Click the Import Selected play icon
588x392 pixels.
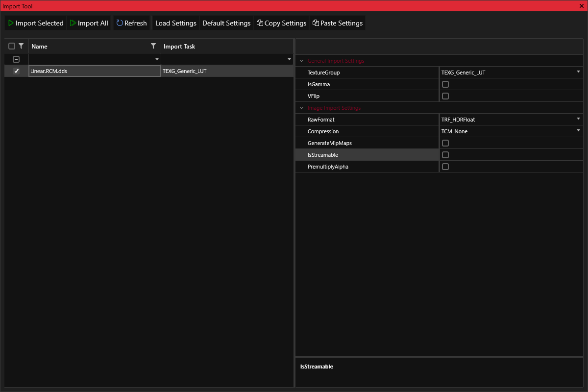[11, 23]
